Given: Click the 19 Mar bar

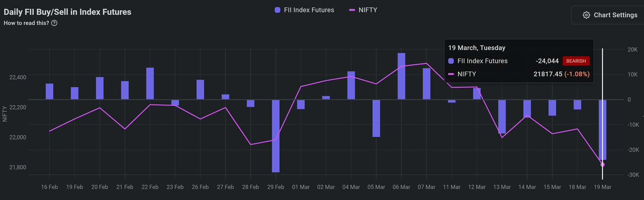Looking at the screenshot, I should coord(602,129).
